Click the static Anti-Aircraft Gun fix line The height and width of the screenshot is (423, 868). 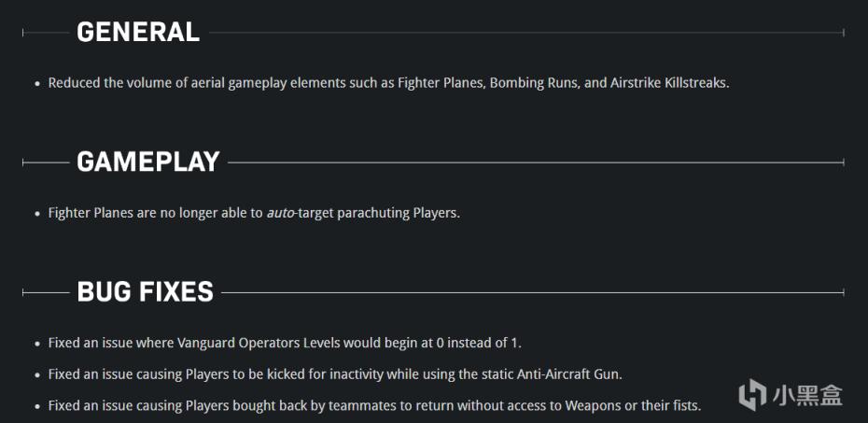(x=335, y=374)
